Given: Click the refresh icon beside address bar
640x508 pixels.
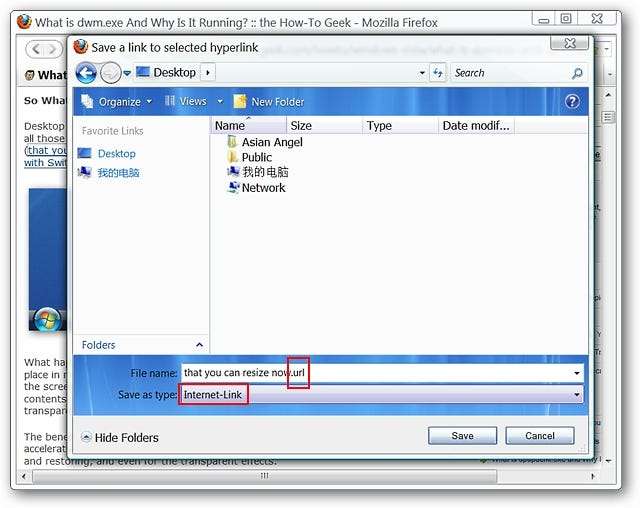Looking at the screenshot, I should pos(438,73).
